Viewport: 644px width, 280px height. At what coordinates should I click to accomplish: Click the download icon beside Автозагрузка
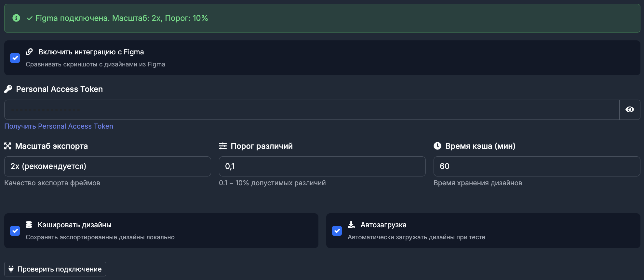pos(351,225)
